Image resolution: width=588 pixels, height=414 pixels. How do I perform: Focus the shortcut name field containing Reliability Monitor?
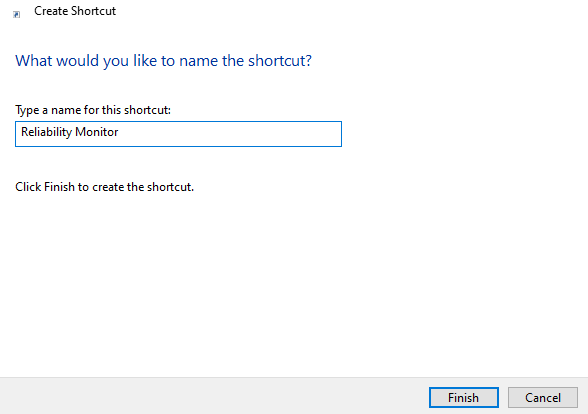coord(178,134)
